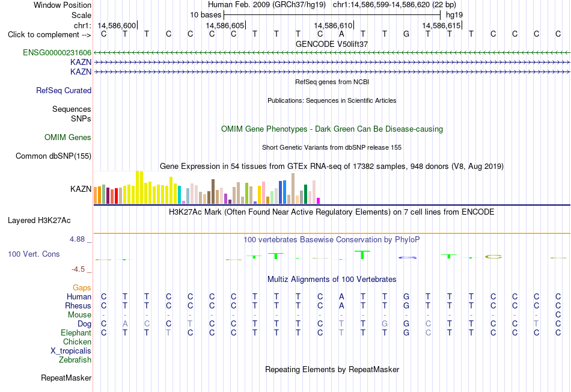Click the H3K27Ac Mark track title
Viewport: 571px width, 392px height.
coord(332,212)
